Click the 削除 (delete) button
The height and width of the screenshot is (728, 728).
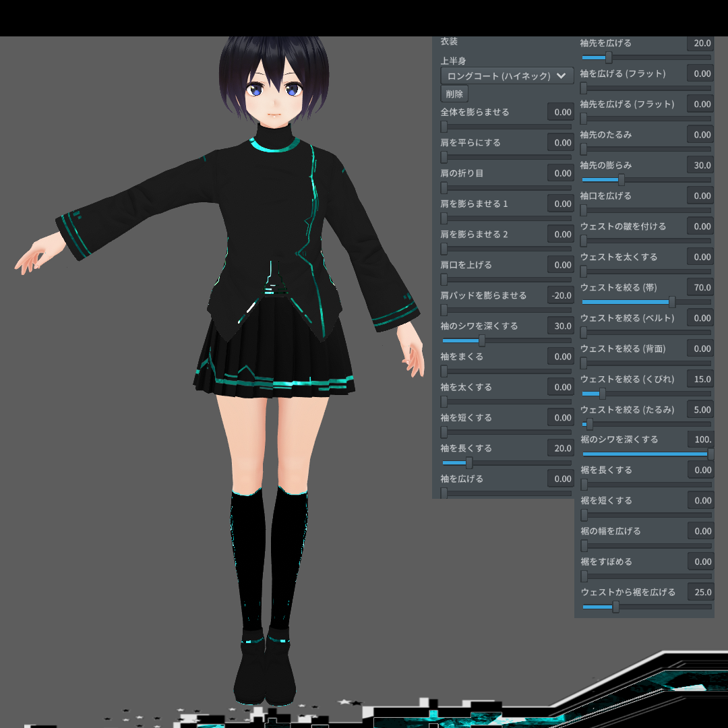point(454,94)
